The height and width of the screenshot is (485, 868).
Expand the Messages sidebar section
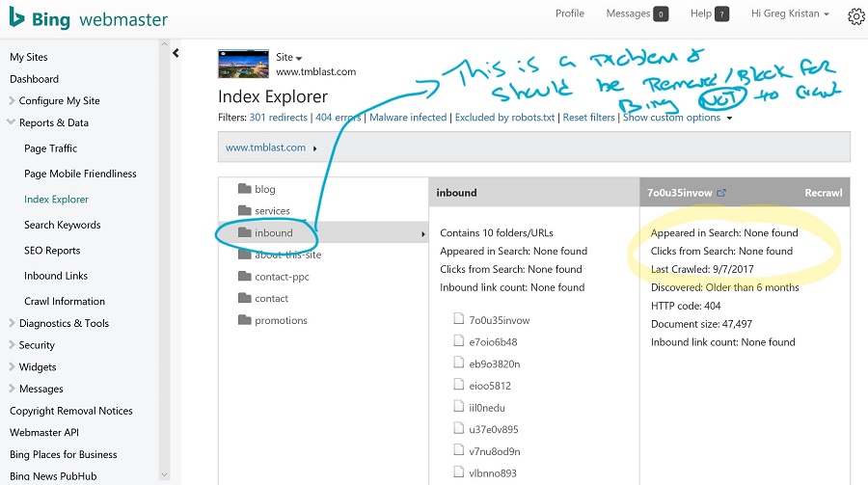tap(12, 389)
